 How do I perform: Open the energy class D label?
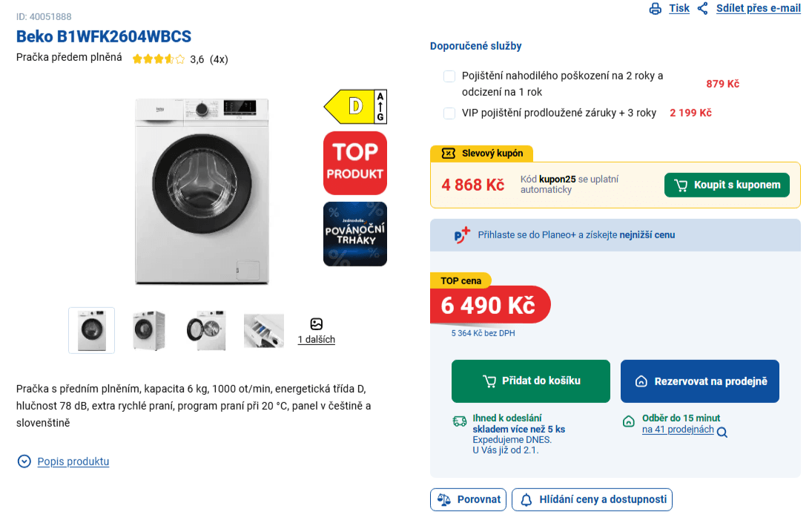coord(354,106)
